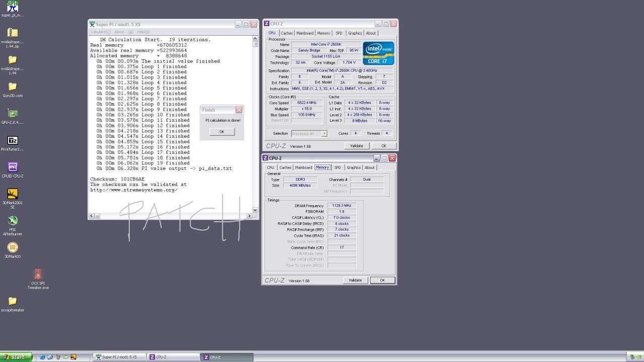Click Validate in the CPU-Z Memory window
This screenshot has width=644, height=362.
click(x=355, y=280)
